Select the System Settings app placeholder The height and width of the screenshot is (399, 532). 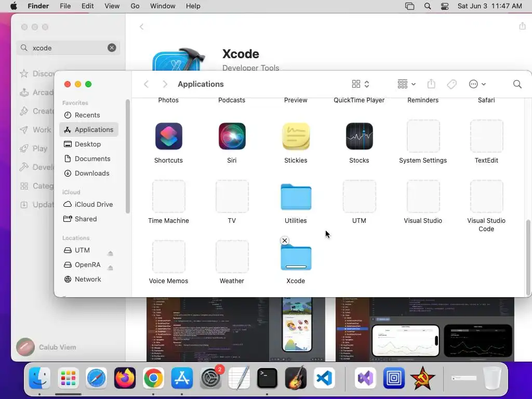point(423,137)
